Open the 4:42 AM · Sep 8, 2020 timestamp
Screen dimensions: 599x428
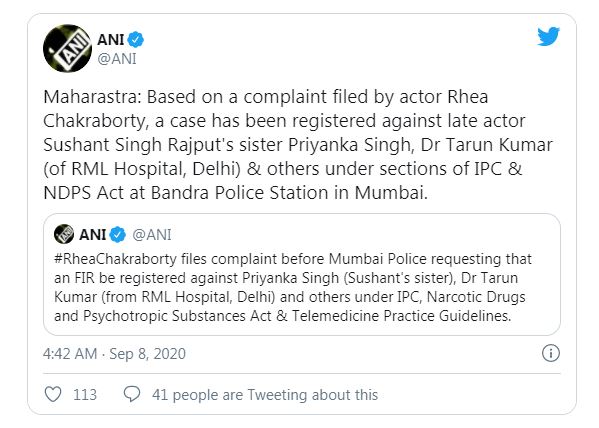tap(114, 354)
